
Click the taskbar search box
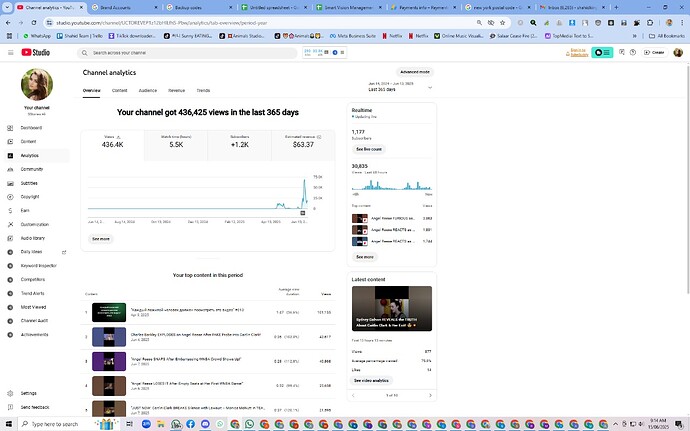click(55, 424)
